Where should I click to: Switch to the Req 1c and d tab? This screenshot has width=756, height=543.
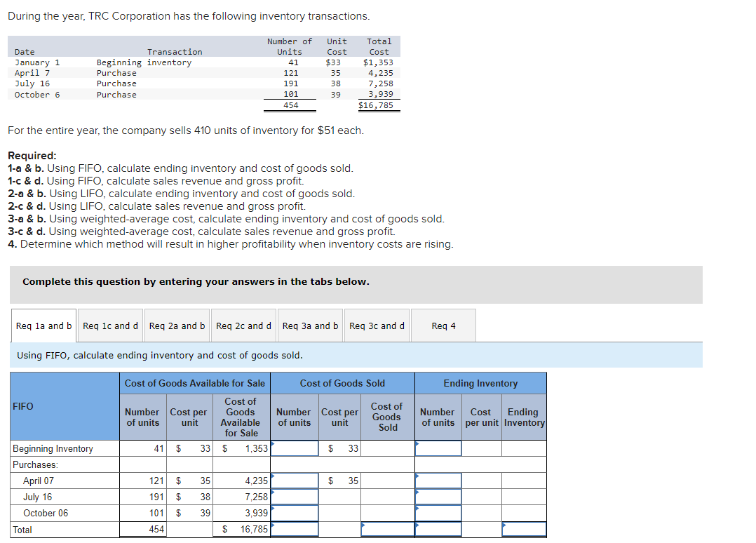point(110,326)
